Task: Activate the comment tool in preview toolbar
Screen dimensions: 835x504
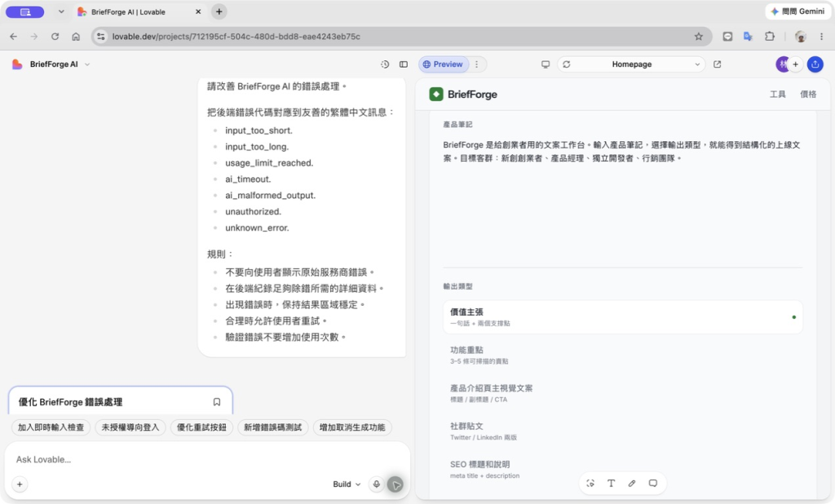Action: 652,484
